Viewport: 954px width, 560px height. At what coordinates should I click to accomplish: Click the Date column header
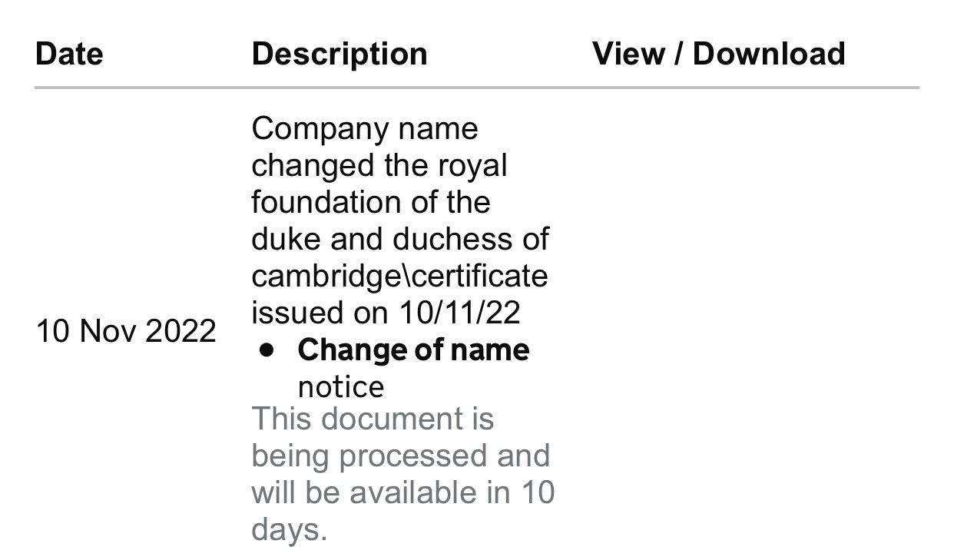point(69,54)
